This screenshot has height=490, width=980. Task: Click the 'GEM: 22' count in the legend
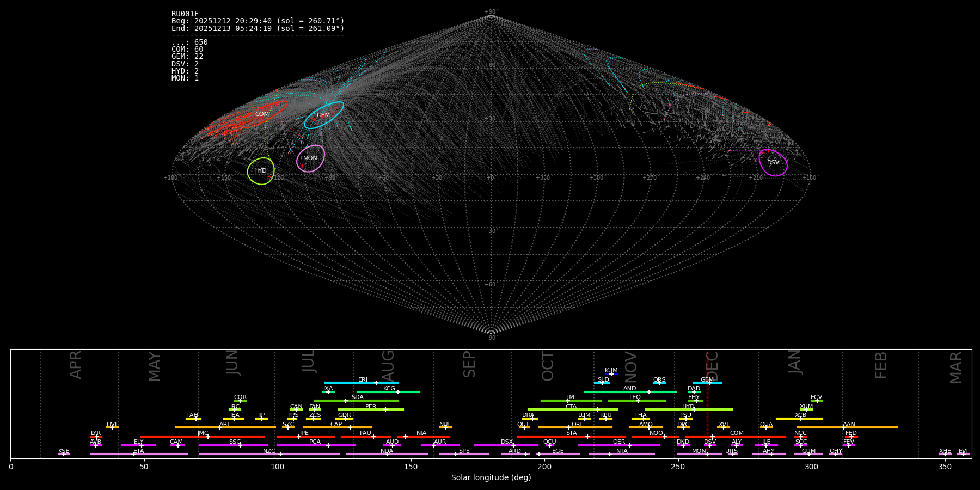point(187,57)
